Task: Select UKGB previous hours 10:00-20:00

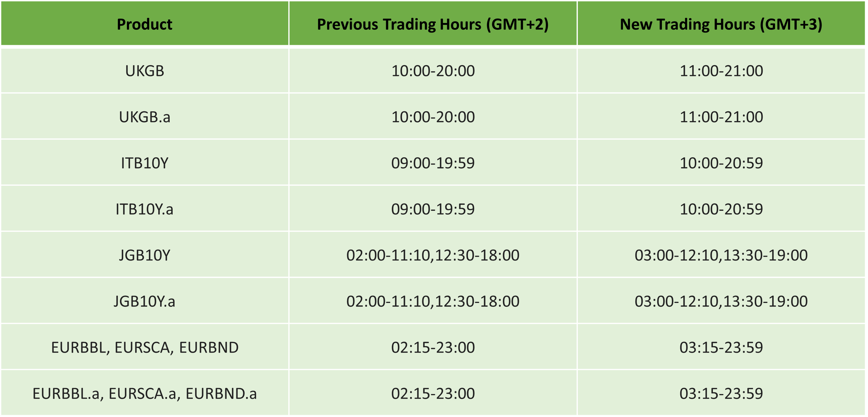Action: tap(433, 71)
